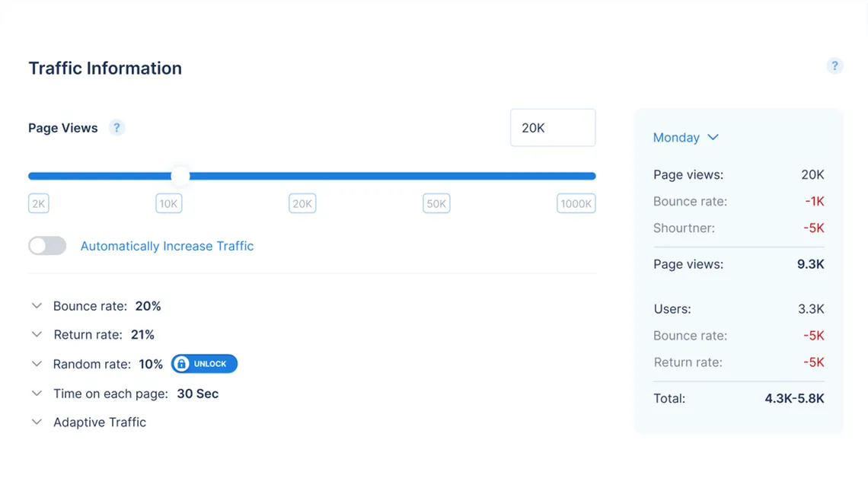Select the 50K page views preset

click(x=436, y=203)
